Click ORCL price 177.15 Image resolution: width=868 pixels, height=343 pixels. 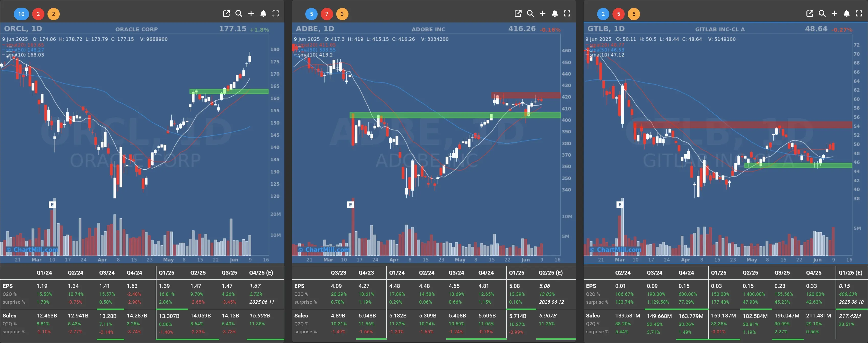[233, 29]
